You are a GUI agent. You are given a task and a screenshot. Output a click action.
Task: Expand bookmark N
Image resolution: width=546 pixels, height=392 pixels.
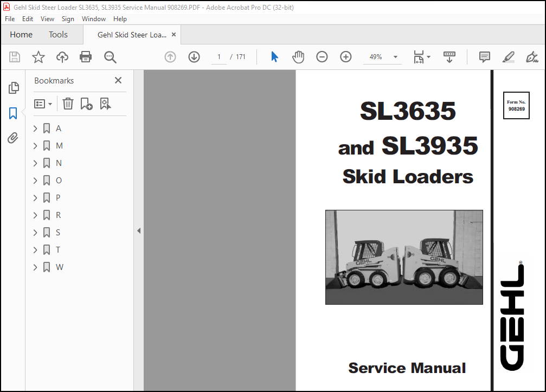(35, 163)
